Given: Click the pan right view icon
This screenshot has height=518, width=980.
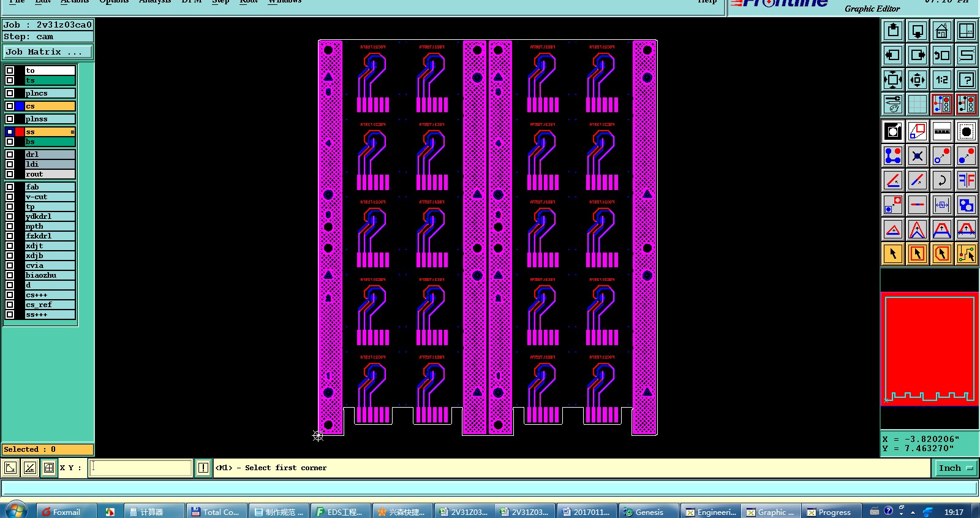Looking at the screenshot, I should tap(918, 55).
